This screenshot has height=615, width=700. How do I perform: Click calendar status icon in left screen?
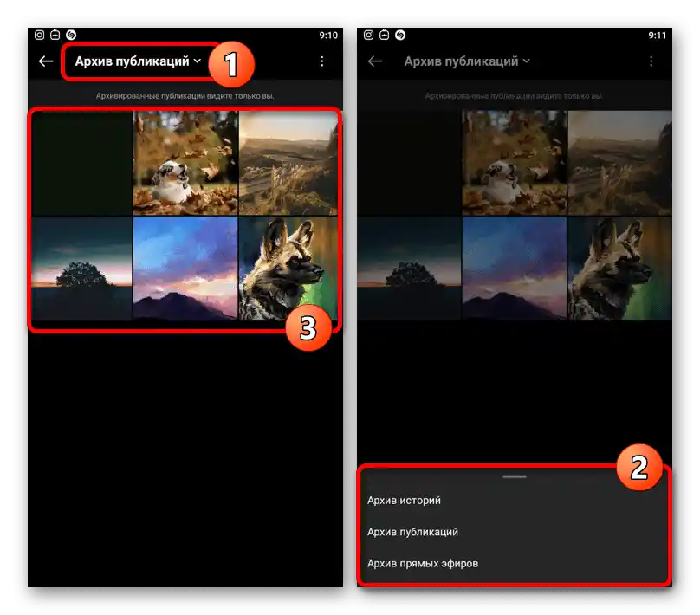pyautogui.click(x=55, y=35)
